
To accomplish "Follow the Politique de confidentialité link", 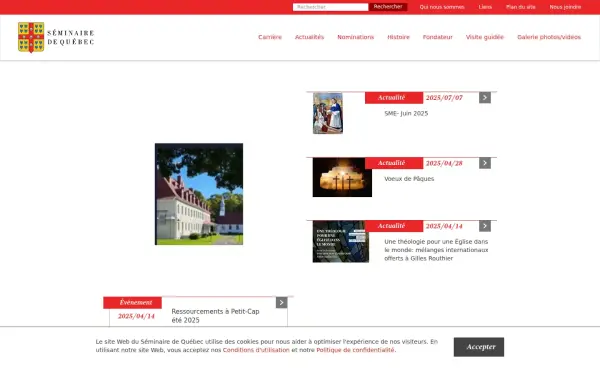I will 355,350.
